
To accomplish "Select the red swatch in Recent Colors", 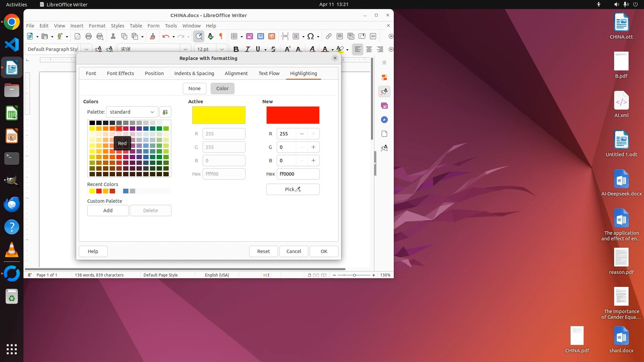I will tap(99, 191).
